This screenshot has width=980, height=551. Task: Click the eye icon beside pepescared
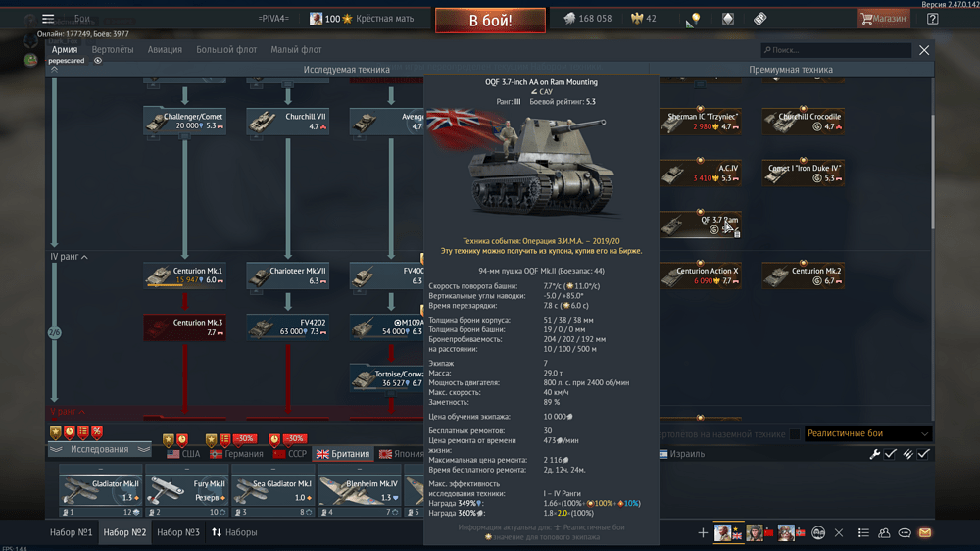97,61
